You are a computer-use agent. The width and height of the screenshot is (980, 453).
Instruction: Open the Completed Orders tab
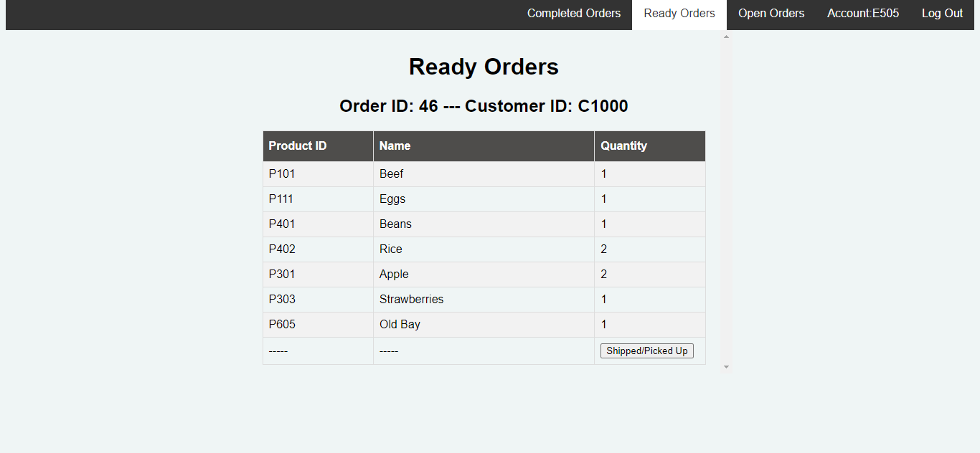click(x=574, y=14)
